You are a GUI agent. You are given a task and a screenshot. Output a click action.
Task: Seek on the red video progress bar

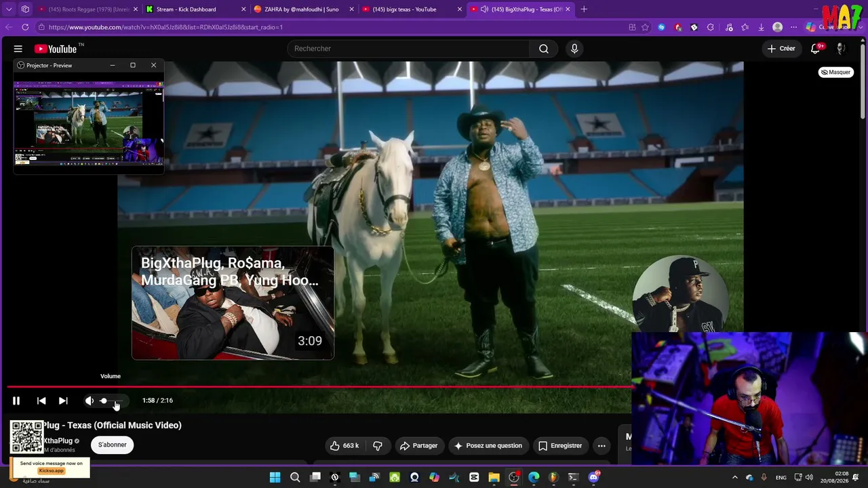pyautogui.click(x=319, y=387)
